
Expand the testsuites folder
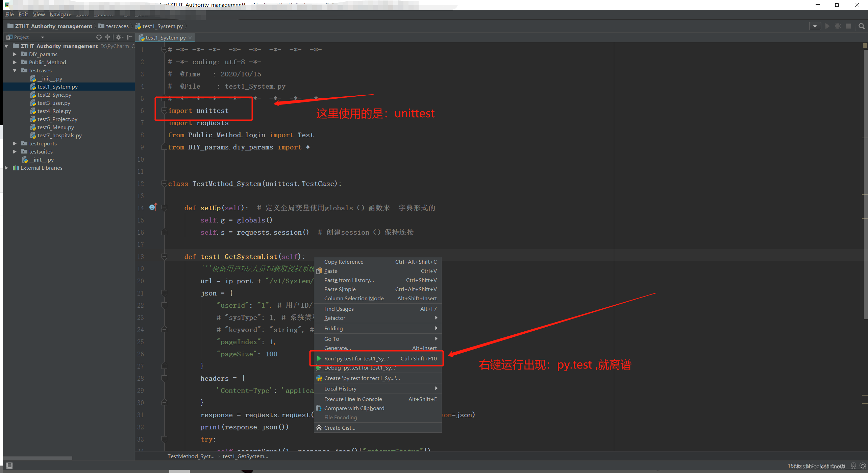click(x=15, y=151)
